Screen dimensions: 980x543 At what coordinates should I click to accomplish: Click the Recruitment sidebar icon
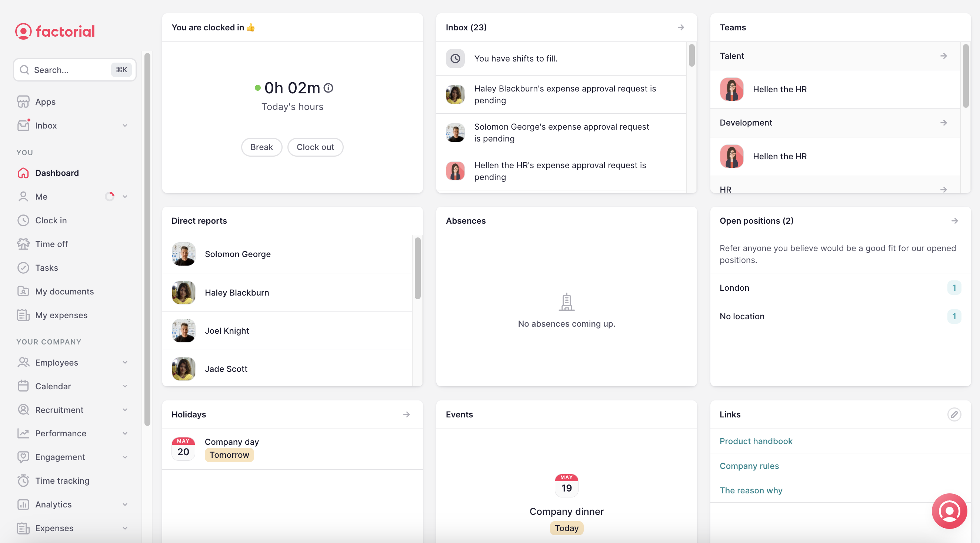tap(23, 409)
